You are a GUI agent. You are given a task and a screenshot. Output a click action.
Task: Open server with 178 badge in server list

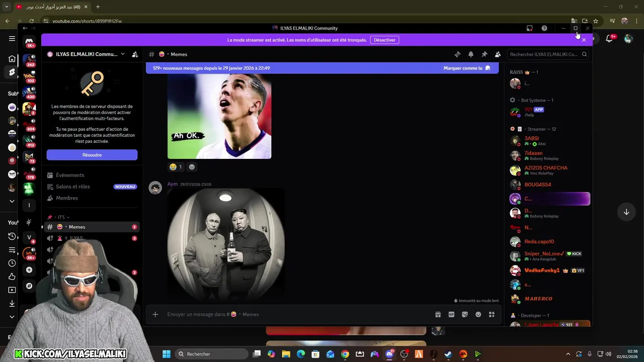[x=29, y=172]
